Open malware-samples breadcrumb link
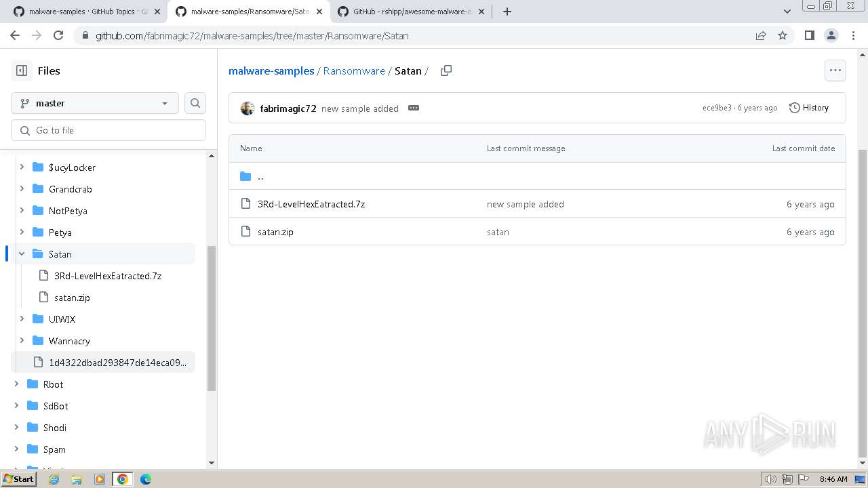 271,70
